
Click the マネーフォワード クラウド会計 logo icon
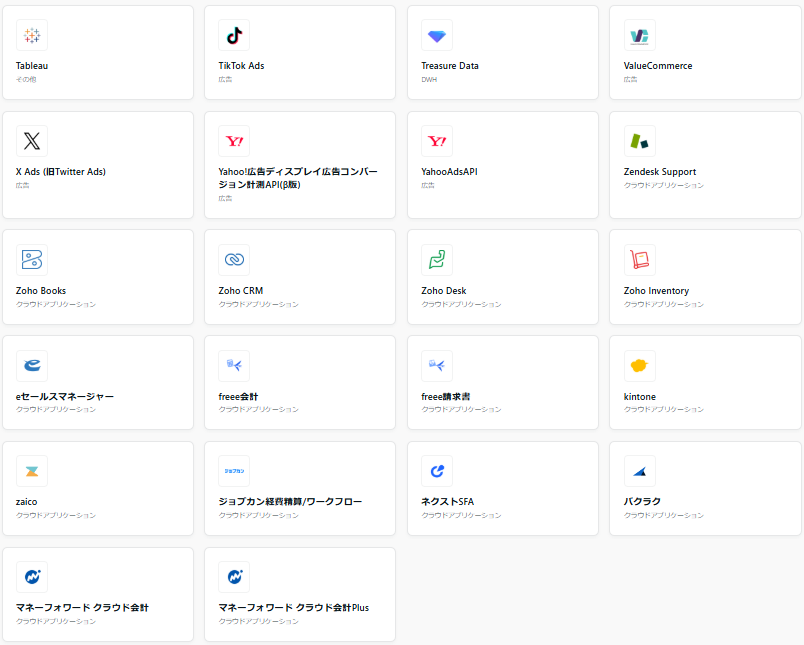point(32,577)
